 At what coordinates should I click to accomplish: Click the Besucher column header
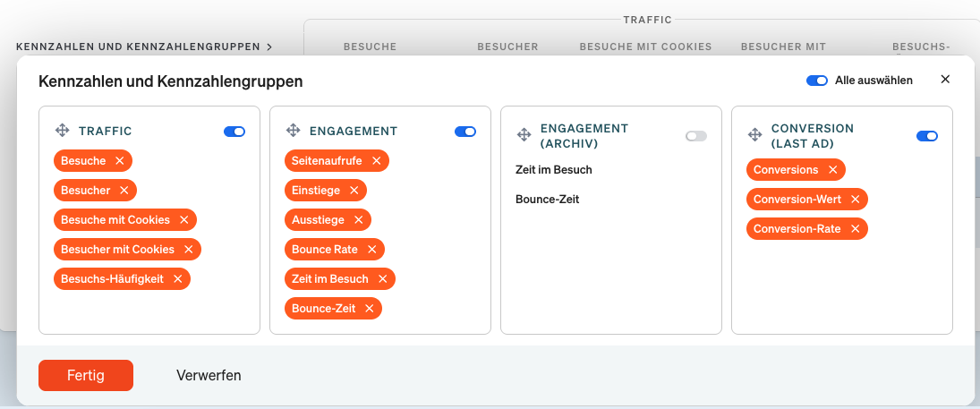click(507, 47)
